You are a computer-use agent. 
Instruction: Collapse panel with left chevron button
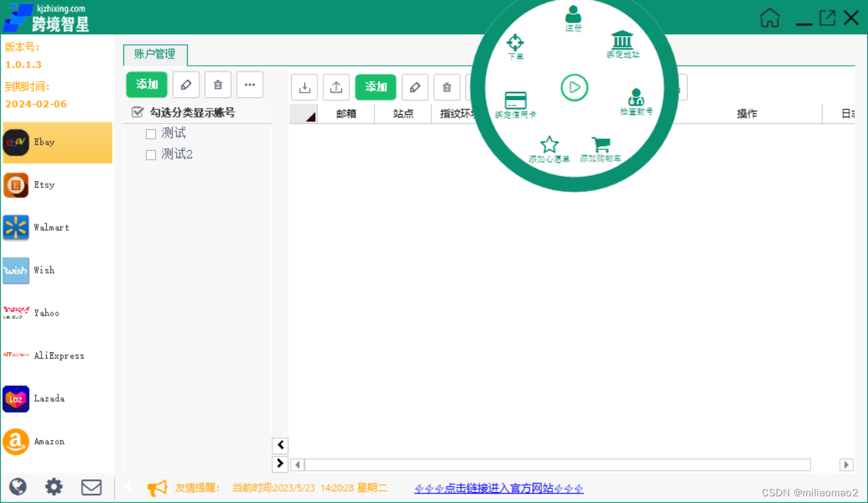(x=280, y=445)
